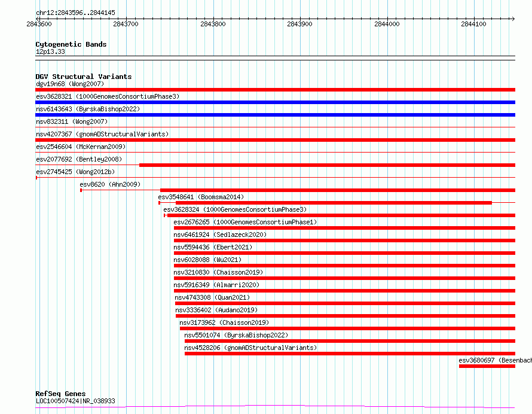
Task: Click the red bar under nsv5916349
Action: 344,291
